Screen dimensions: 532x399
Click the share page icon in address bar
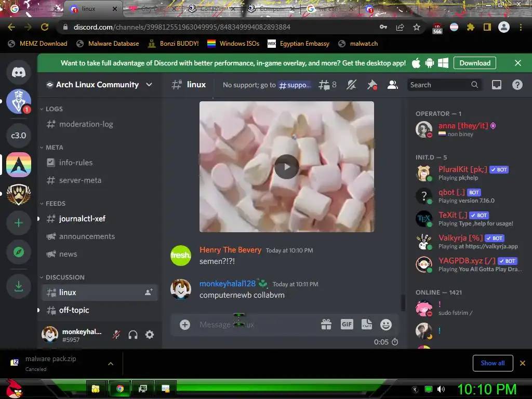tap(400, 27)
